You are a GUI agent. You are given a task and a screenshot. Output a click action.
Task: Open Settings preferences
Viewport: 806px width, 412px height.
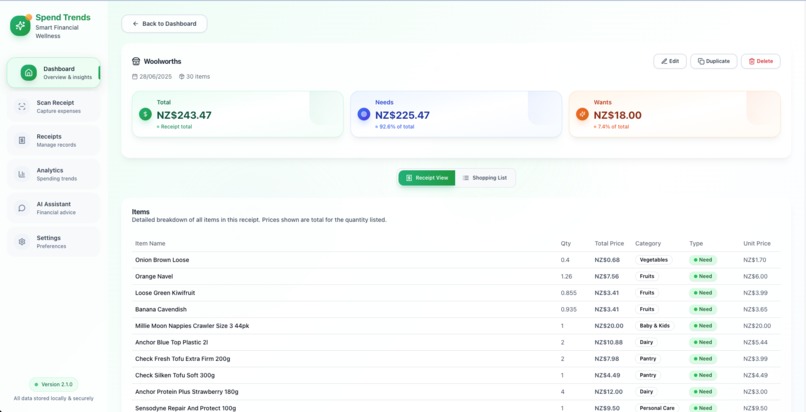click(x=53, y=241)
